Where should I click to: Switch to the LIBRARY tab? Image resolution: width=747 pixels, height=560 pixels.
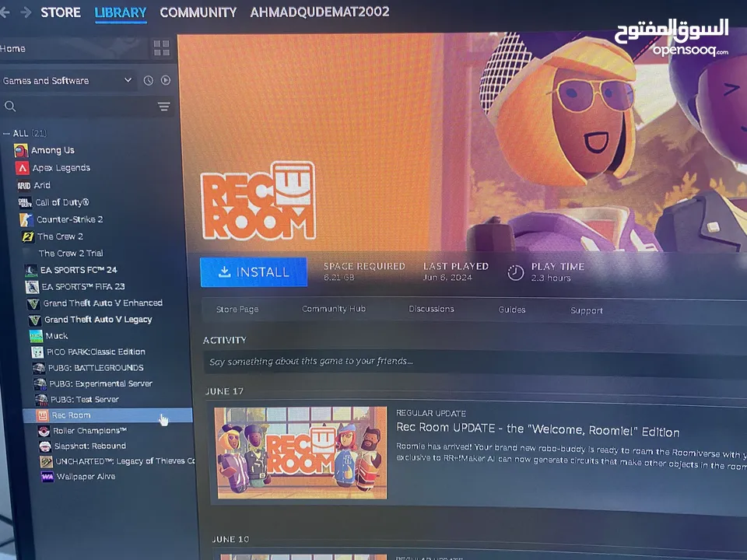click(x=120, y=12)
